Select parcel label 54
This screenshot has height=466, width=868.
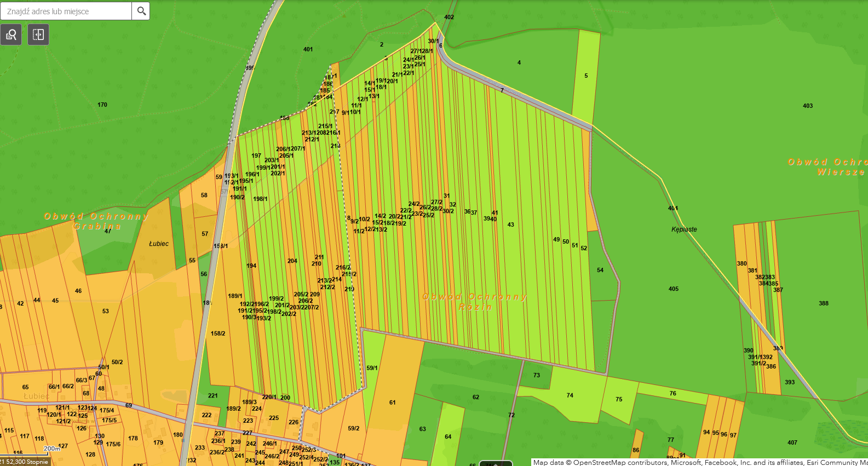(600, 270)
